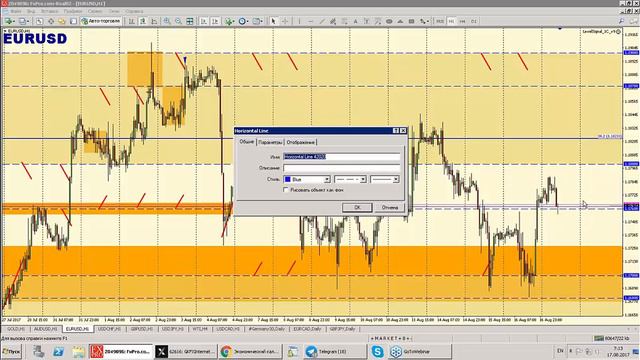Screen dimensions: 640x360
Task: Open the Indicators list dropdown icon
Action: coord(229,21)
